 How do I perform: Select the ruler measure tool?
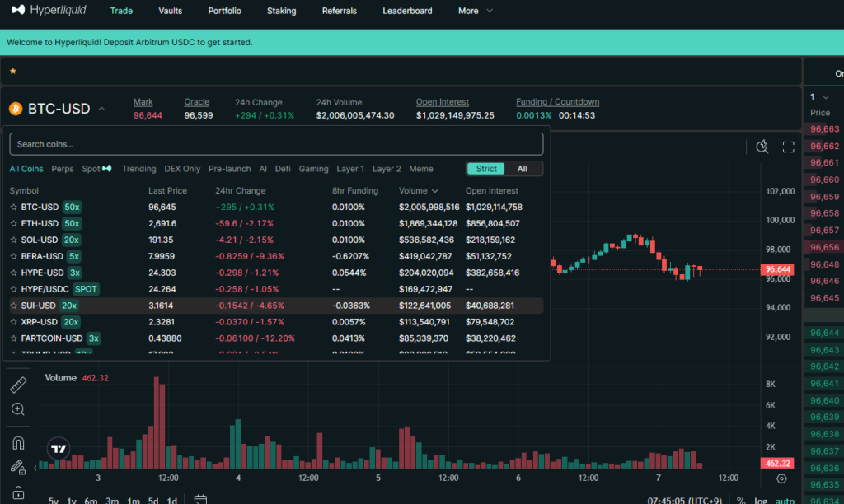coord(18,385)
